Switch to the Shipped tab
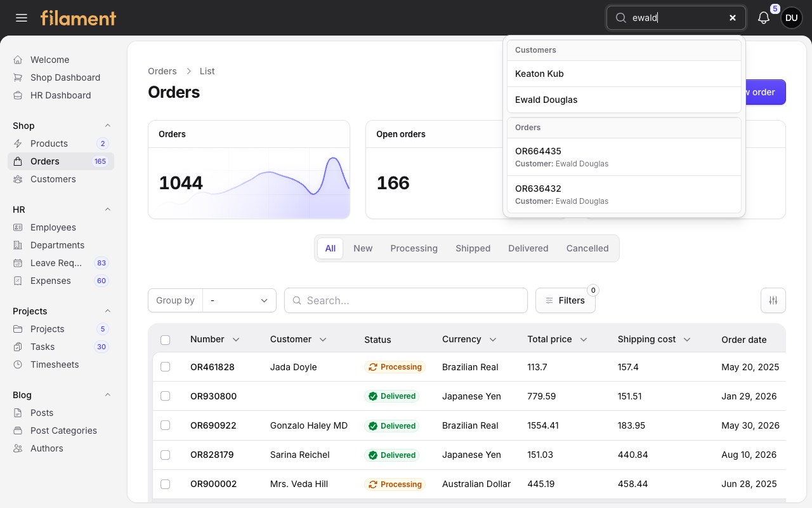 (x=473, y=248)
